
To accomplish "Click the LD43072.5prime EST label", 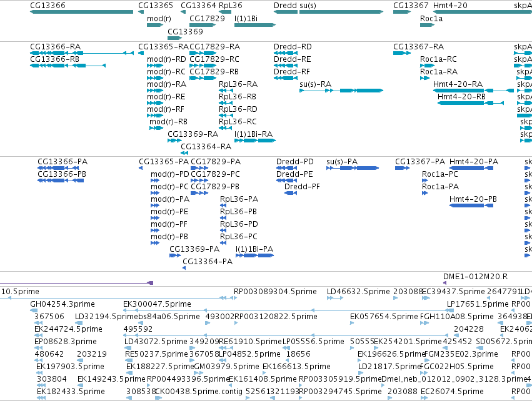I will (x=156, y=341).
